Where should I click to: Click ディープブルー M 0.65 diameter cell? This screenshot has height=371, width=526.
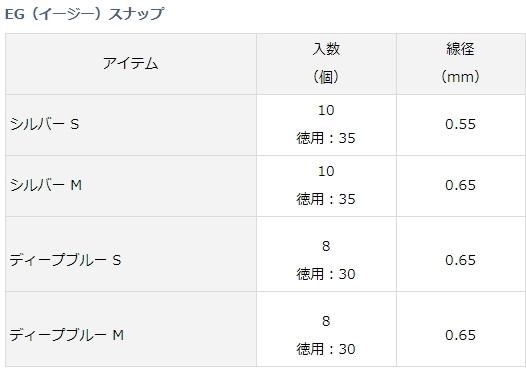coord(461,329)
